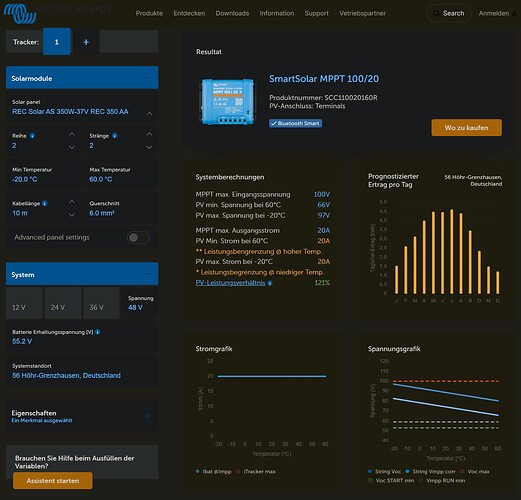Toggle Ibat @Impp legend marker
Viewport: 521px width, 500px height.
coord(198,471)
